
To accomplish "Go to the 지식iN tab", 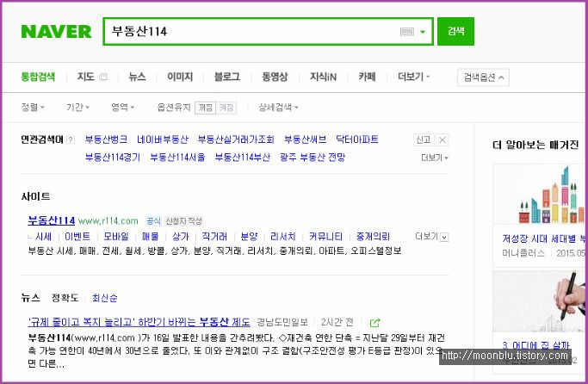I will 323,77.
